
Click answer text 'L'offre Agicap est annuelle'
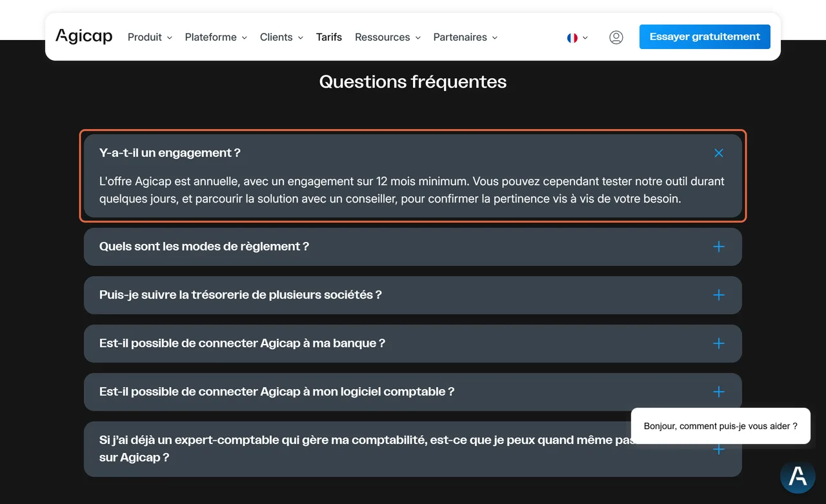click(412, 190)
